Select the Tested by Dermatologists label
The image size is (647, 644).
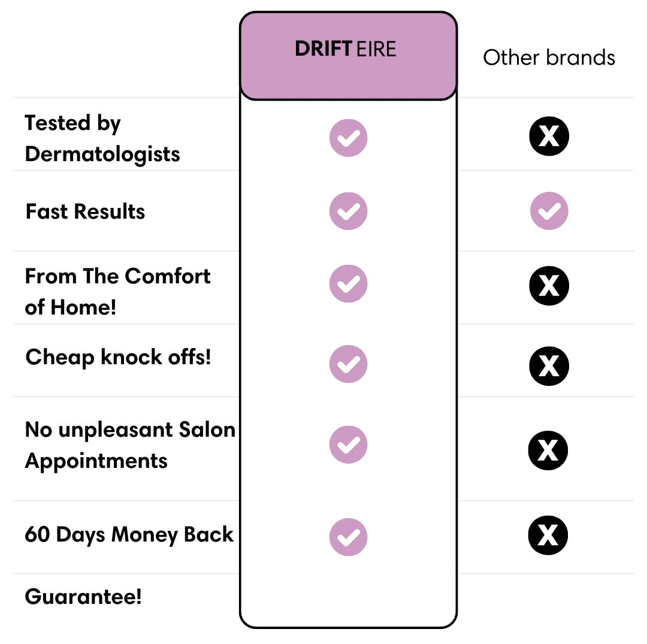click(x=102, y=138)
